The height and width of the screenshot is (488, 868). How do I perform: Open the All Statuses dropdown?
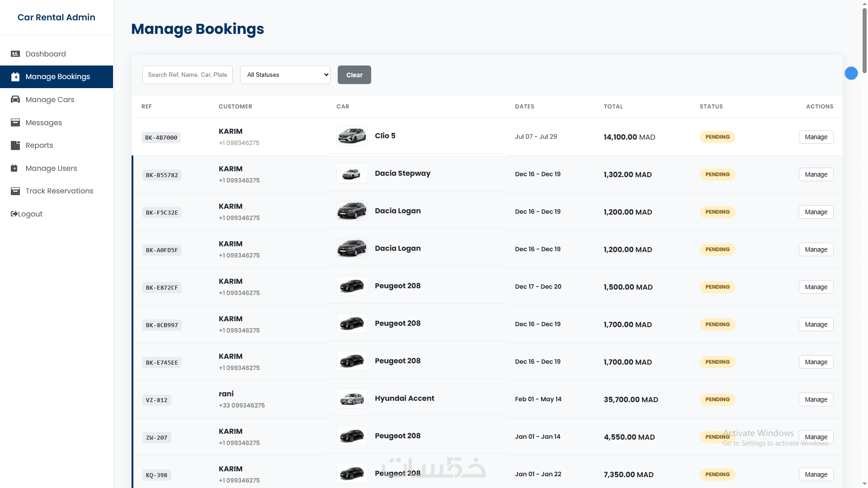[285, 75]
